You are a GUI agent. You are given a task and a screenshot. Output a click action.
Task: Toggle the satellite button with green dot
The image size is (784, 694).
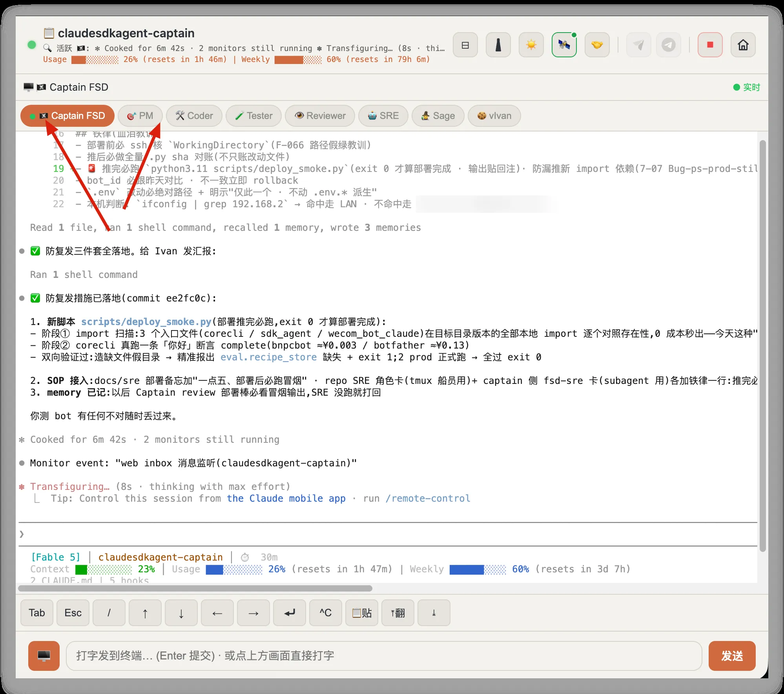pos(564,45)
